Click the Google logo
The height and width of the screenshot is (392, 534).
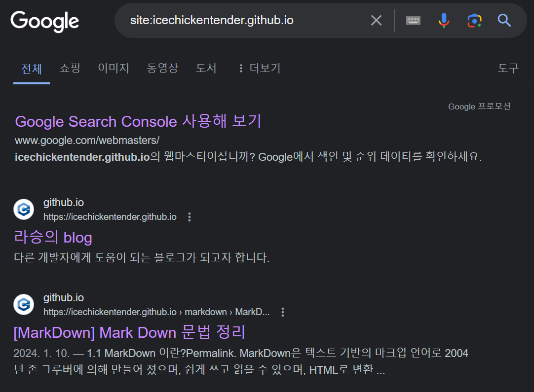(44, 21)
